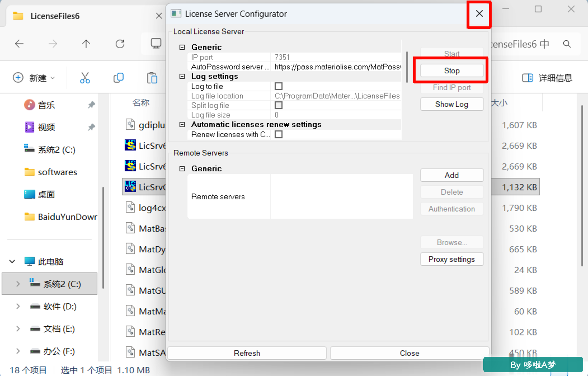Paste using the clipboard toolbar icon
Screen dimensions: 588x376
(152, 78)
